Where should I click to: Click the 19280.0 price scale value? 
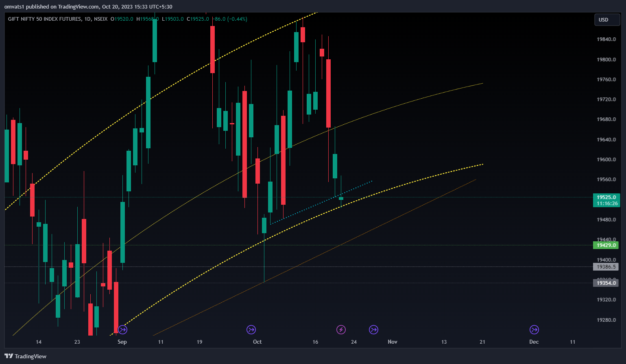point(606,320)
